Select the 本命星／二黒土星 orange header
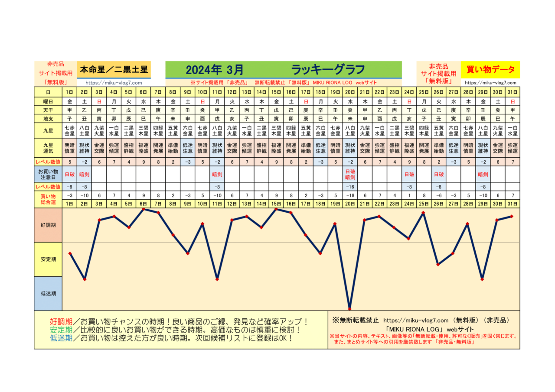The width and height of the screenshot is (555, 392). (114, 69)
